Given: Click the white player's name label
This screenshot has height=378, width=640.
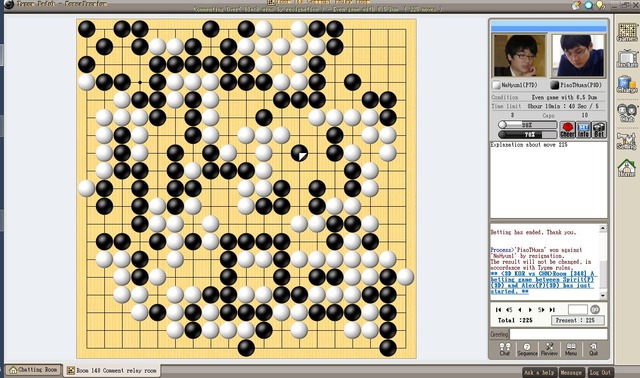Looking at the screenshot, I should tap(519, 85).
